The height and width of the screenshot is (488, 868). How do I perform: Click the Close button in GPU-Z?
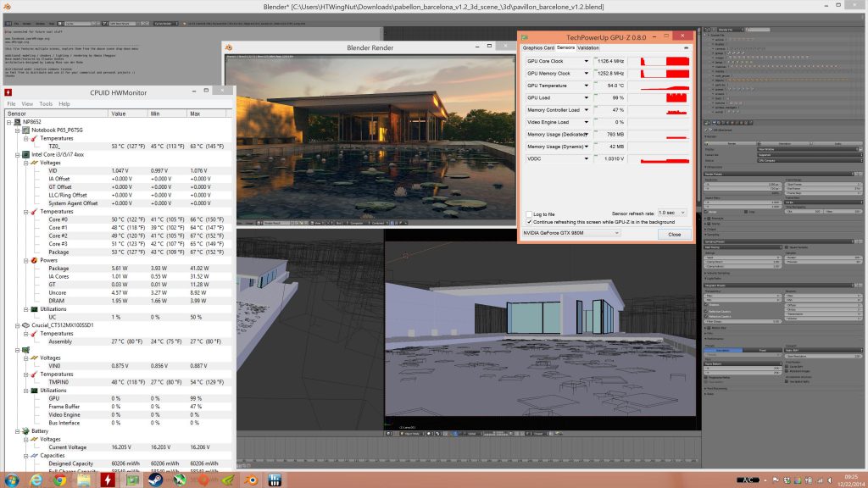(x=674, y=234)
